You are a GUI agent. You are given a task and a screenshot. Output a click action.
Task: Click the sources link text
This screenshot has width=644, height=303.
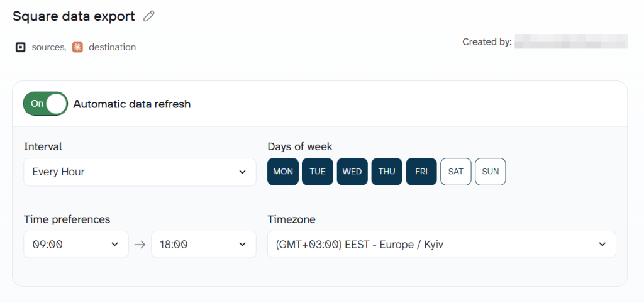point(48,47)
